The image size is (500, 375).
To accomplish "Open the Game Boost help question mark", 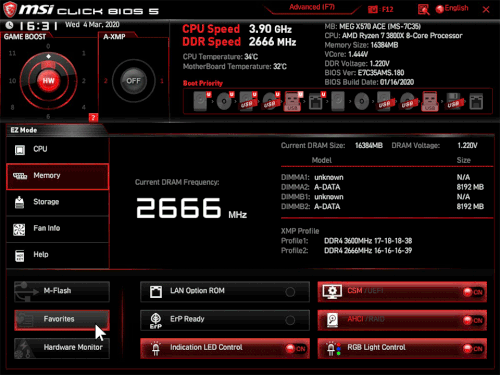I will click(93, 117).
